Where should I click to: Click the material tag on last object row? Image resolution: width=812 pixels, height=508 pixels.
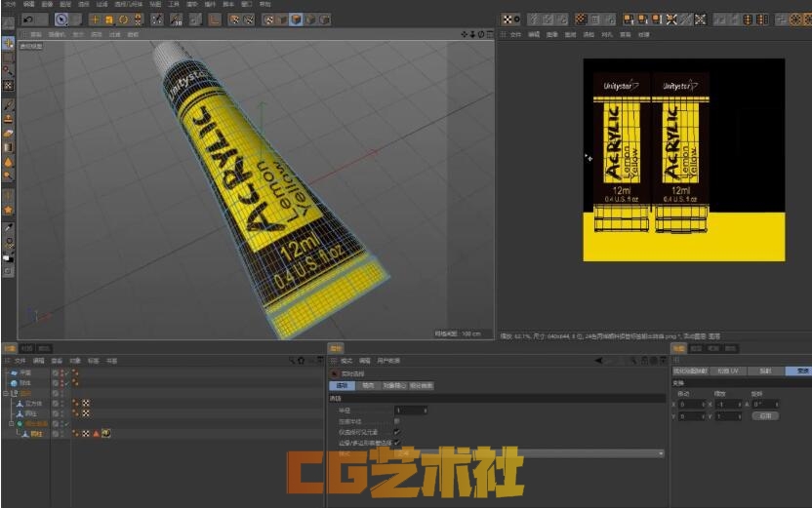106,434
